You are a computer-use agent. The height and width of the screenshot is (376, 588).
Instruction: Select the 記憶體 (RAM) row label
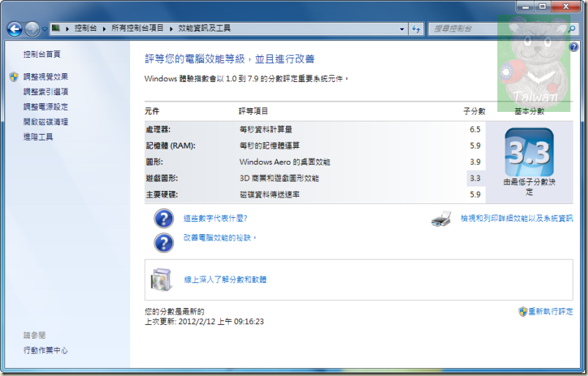(170, 146)
